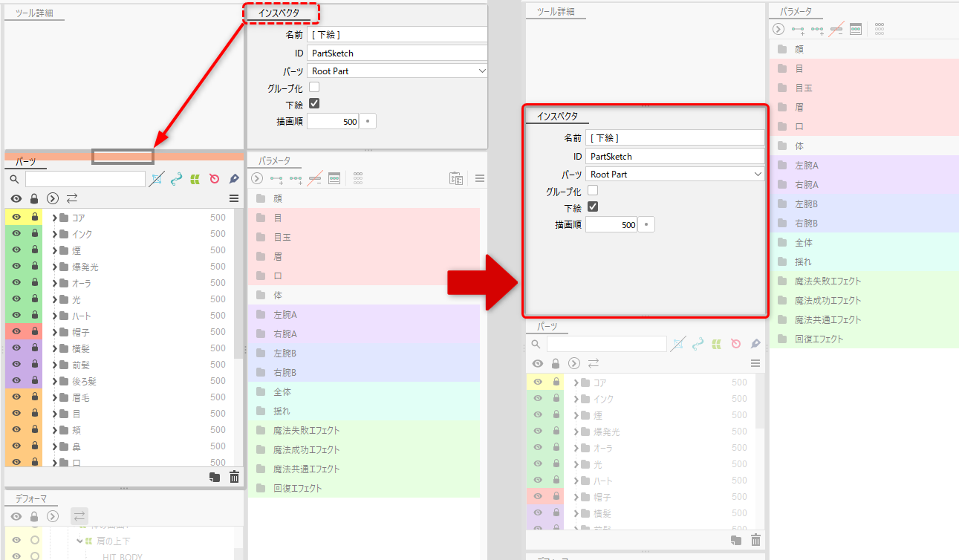Select 魔法失敗エフェクト group in left Parameter list
Screen dimensions: 959x560
tap(306, 431)
